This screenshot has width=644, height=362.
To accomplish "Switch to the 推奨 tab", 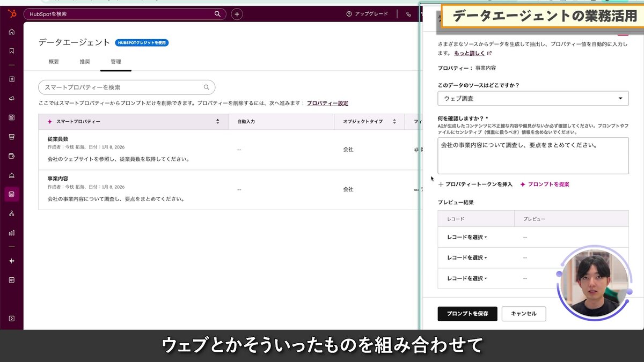I will click(x=84, y=61).
